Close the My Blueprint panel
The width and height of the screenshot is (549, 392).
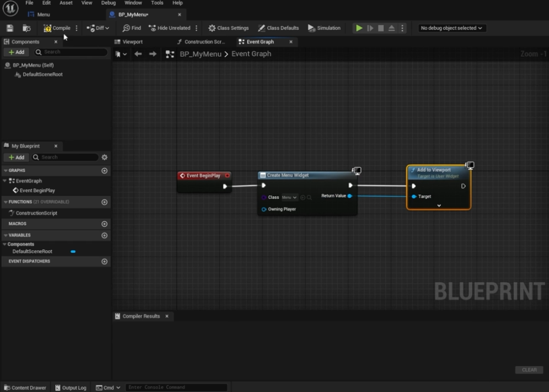tap(56, 146)
